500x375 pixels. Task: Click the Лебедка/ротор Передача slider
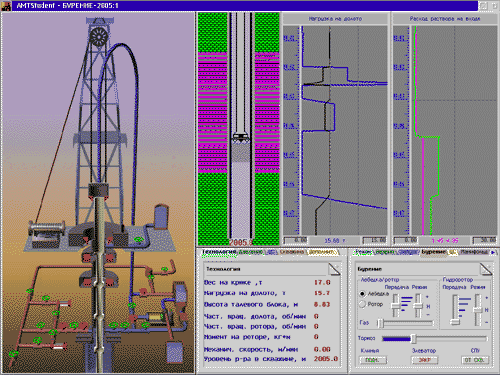pos(396,305)
